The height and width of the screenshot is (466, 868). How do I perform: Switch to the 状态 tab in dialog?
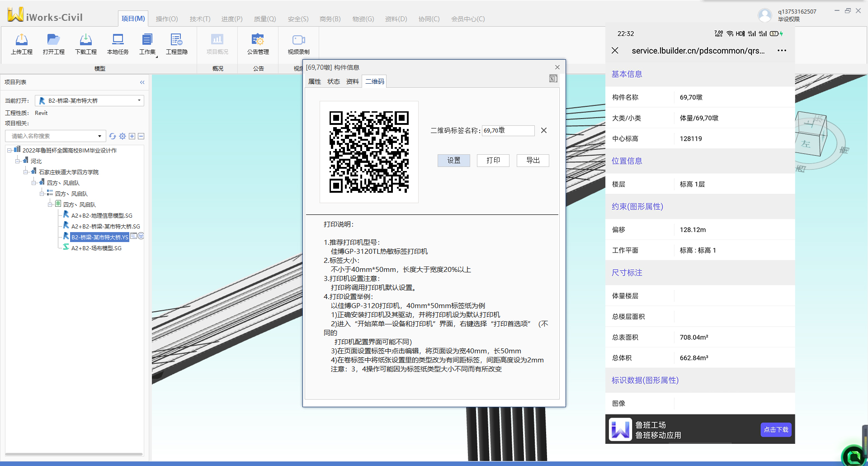point(334,81)
